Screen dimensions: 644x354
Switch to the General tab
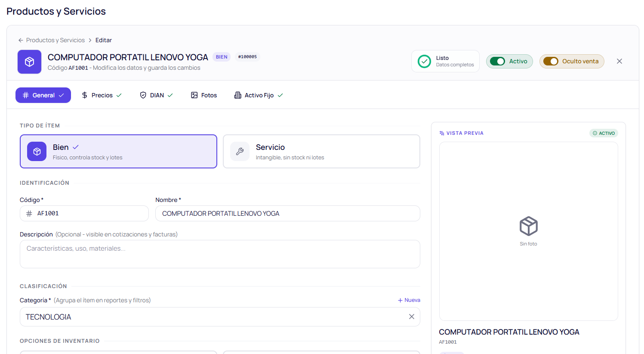tap(43, 95)
